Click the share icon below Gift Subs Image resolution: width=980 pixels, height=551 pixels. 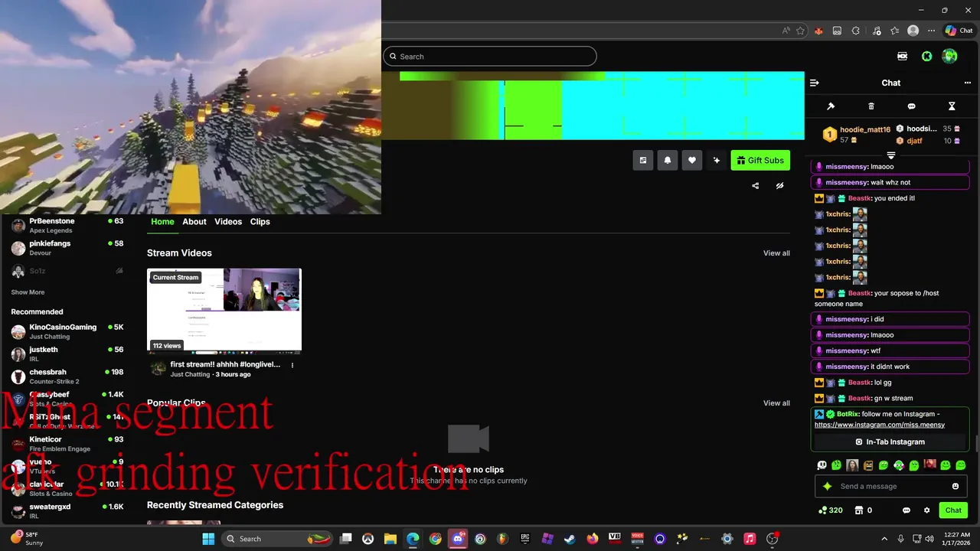pyautogui.click(x=756, y=185)
